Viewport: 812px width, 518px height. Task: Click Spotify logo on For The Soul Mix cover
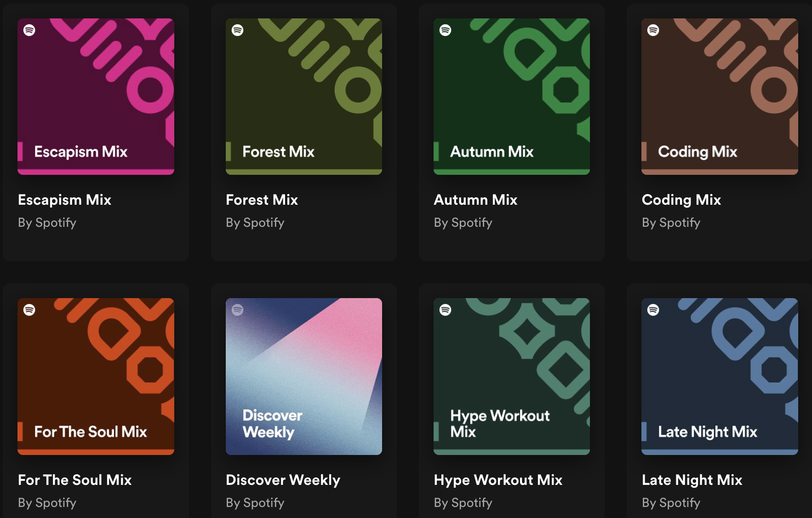29,310
